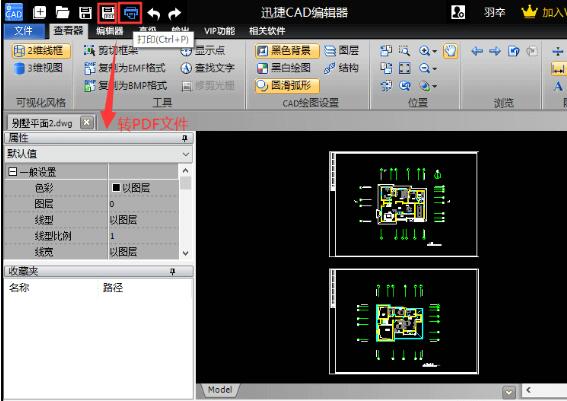Screen dimensions: 567x401
Task: Click the first window layout icon in position group
Action: point(386,51)
